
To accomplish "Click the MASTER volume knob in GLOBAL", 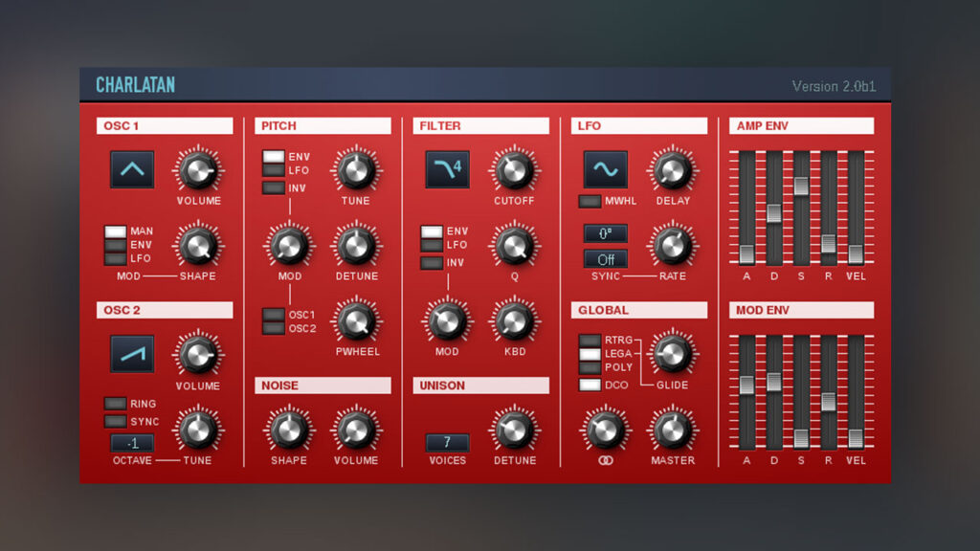I will tap(673, 431).
